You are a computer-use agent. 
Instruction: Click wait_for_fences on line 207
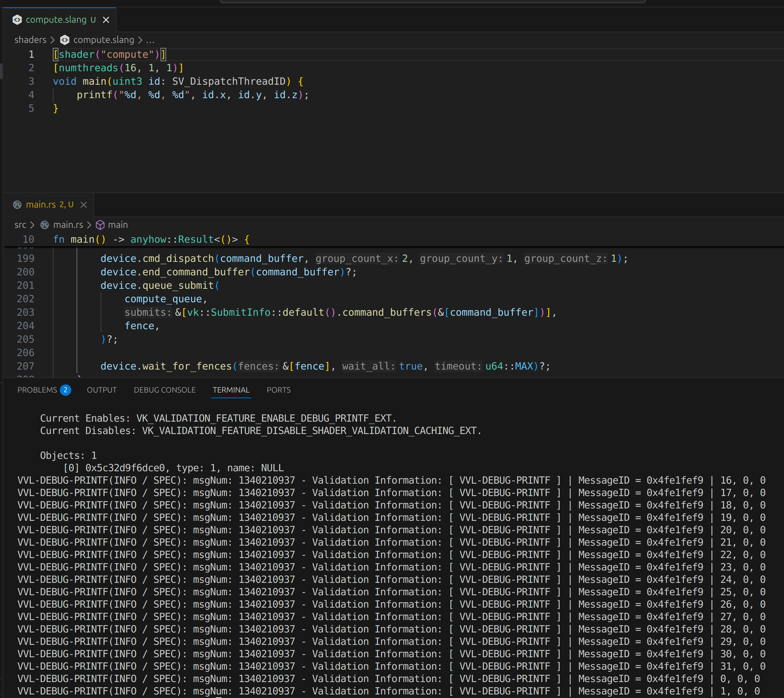[187, 366]
